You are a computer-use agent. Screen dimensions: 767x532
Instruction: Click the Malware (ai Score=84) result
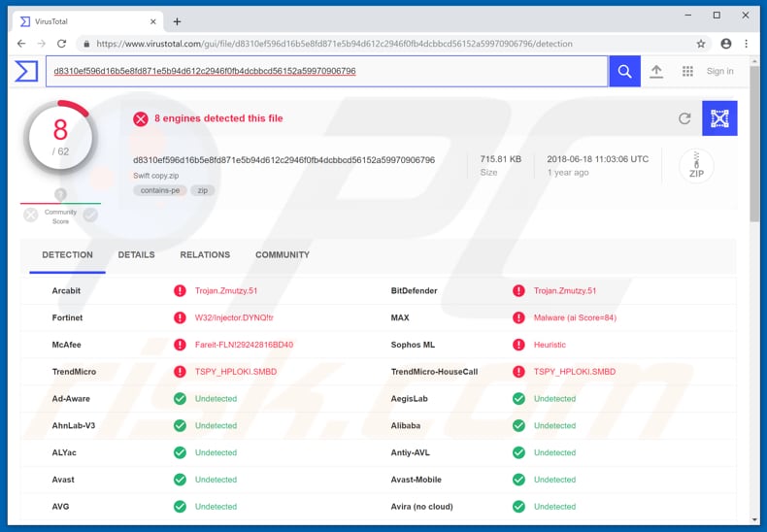[x=575, y=317]
